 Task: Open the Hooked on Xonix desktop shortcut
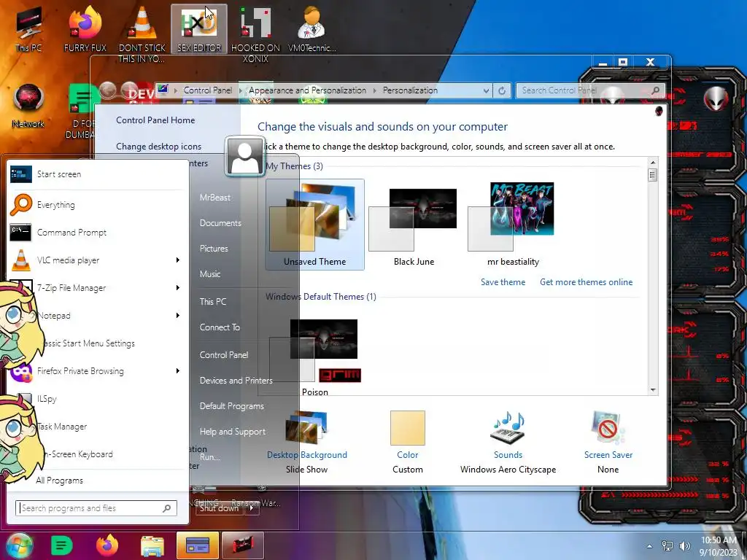coord(255,34)
